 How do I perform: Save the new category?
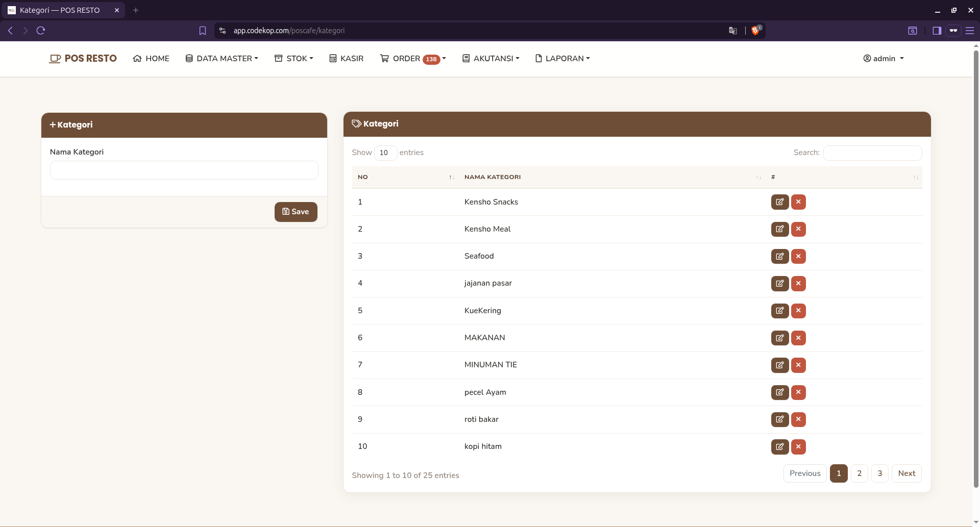point(296,212)
